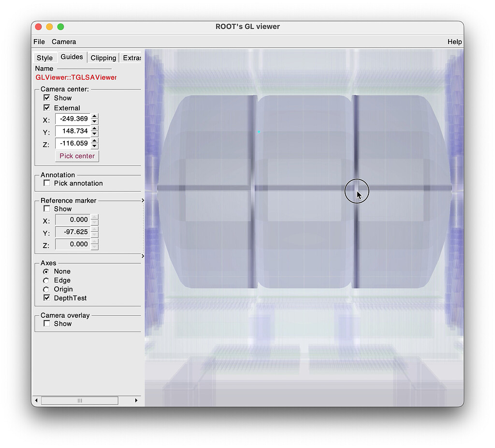Enable Show under Camera overlay
Viewport: 495px width, 448px height.
[46, 323]
